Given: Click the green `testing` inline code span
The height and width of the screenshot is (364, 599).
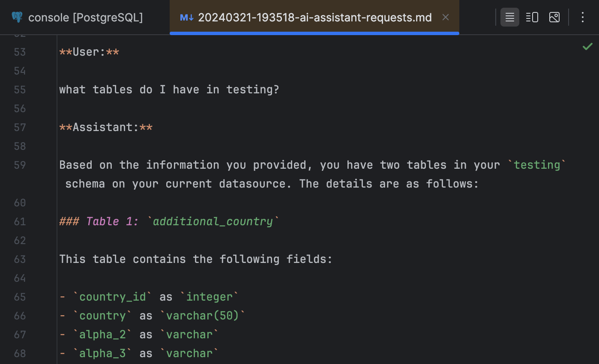Looking at the screenshot, I should pyautogui.click(x=536, y=164).
